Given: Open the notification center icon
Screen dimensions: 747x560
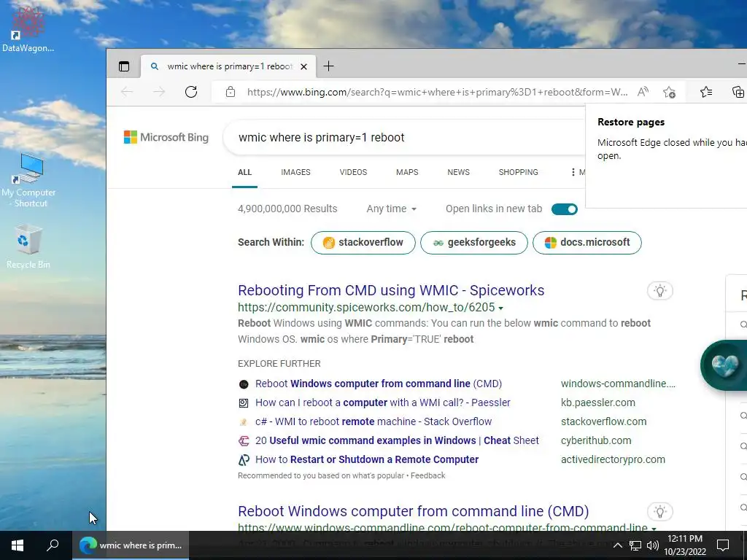Looking at the screenshot, I should [x=723, y=545].
